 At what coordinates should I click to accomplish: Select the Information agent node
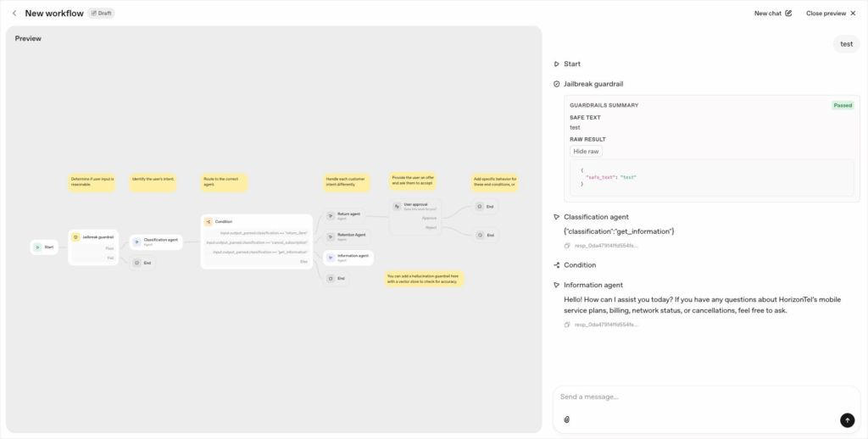pos(348,257)
